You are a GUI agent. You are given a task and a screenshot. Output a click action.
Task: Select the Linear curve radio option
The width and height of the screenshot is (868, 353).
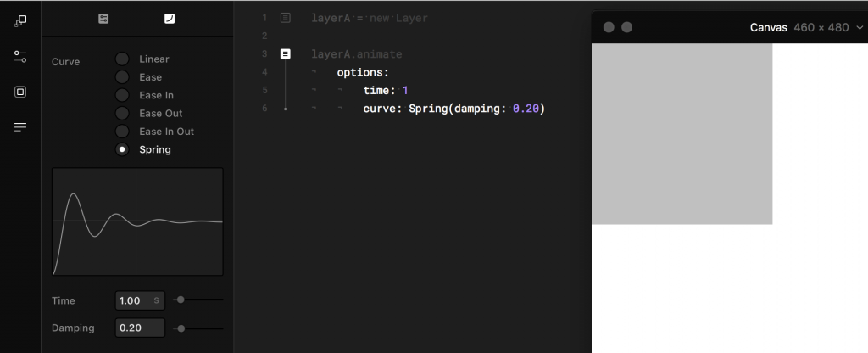[x=122, y=59]
